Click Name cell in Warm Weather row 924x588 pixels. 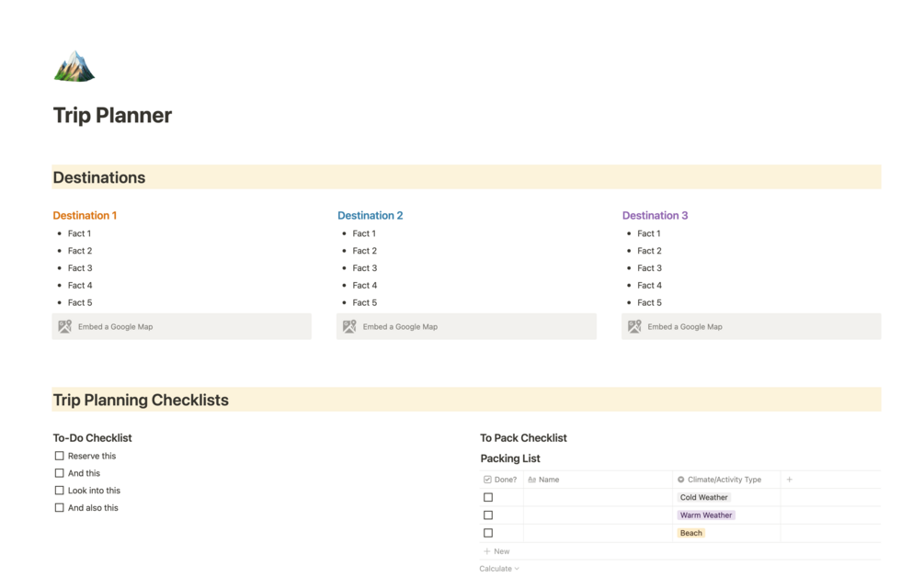coord(599,515)
